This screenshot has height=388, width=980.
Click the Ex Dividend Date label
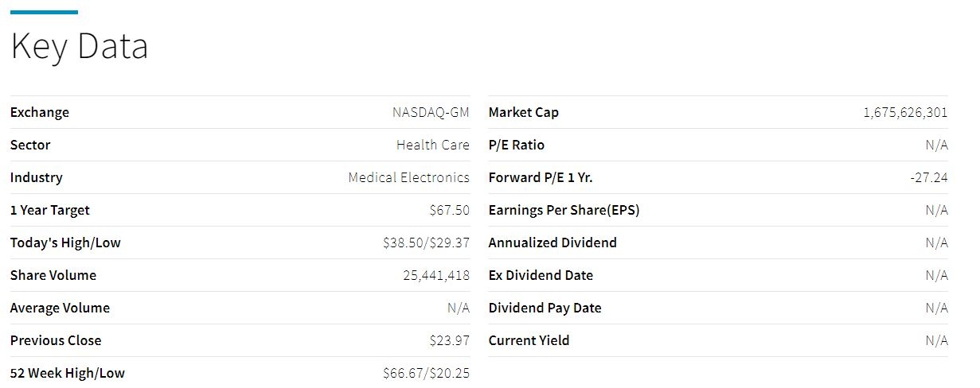click(x=541, y=275)
